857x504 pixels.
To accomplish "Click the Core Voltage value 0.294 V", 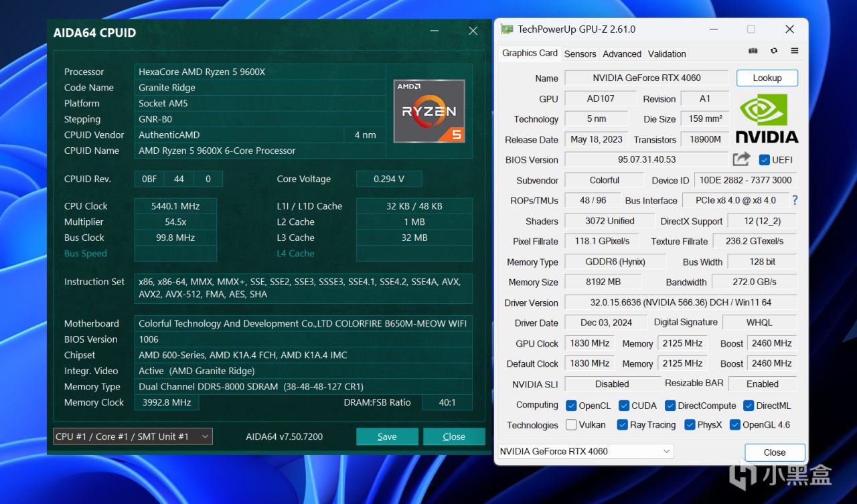I will 389,179.
